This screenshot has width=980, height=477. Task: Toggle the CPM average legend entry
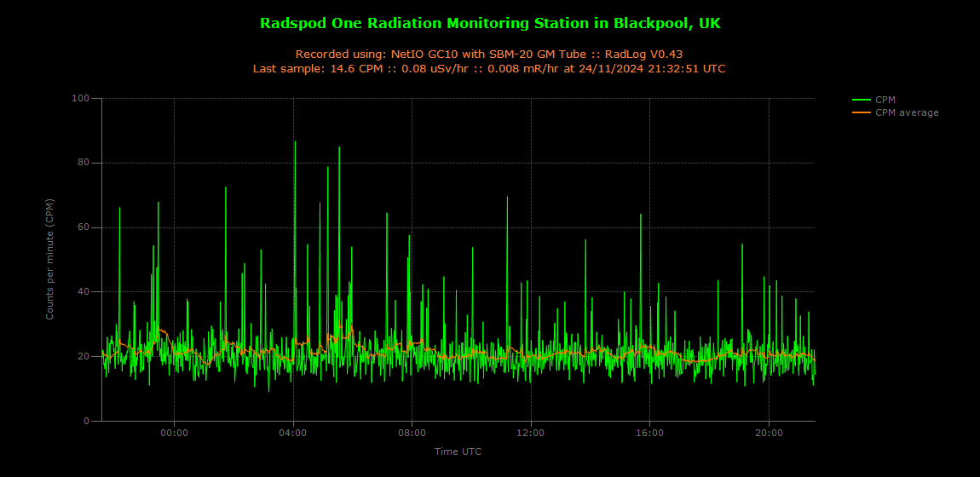coord(895,112)
